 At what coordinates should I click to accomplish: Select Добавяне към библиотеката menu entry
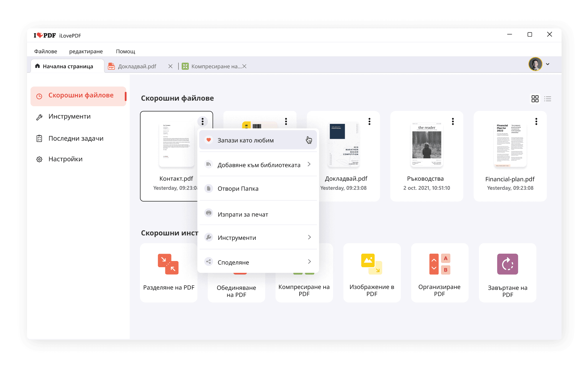click(x=258, y=164)
